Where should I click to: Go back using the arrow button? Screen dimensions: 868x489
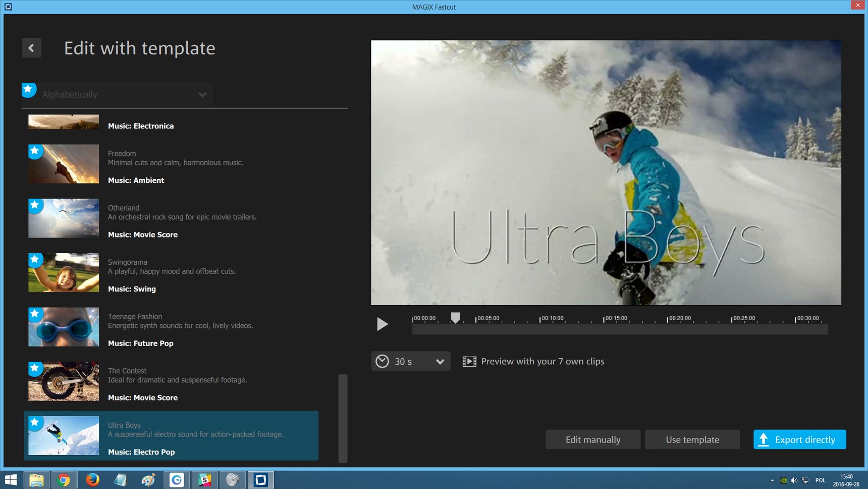point(31,48)
